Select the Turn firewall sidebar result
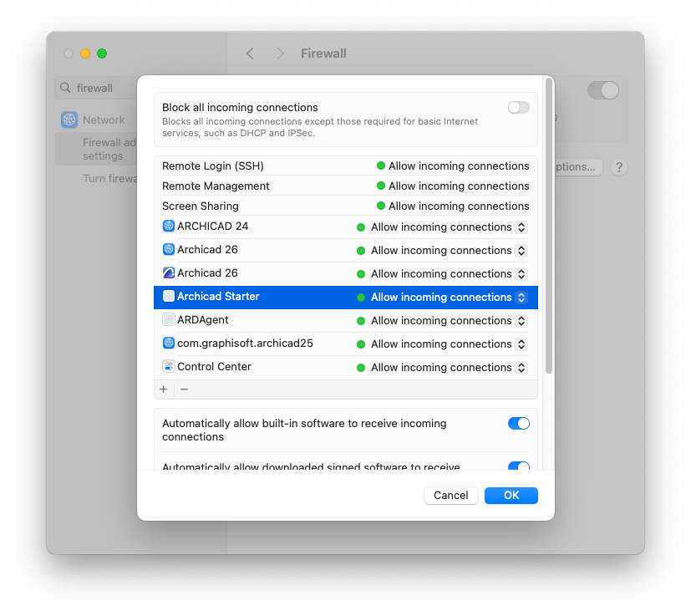 click(x=96, y=179)
